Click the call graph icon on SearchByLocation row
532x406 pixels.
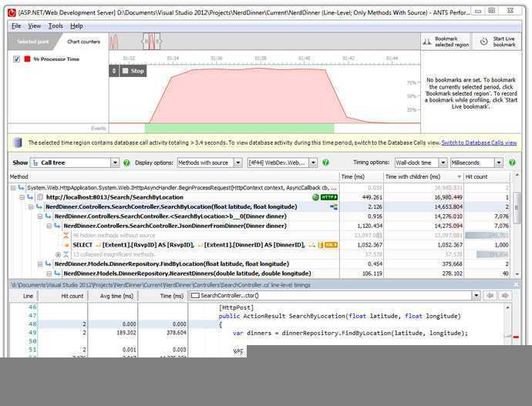[334, 206]
